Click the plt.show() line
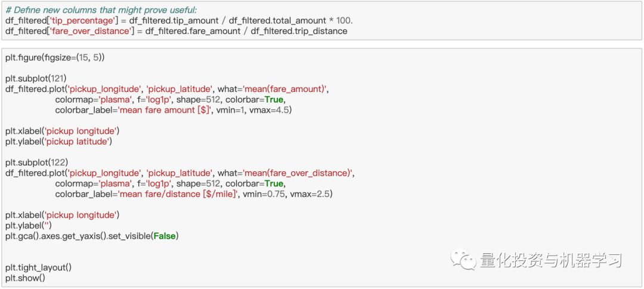The height and width of the screenshot is (289, 644). (25, 278)
